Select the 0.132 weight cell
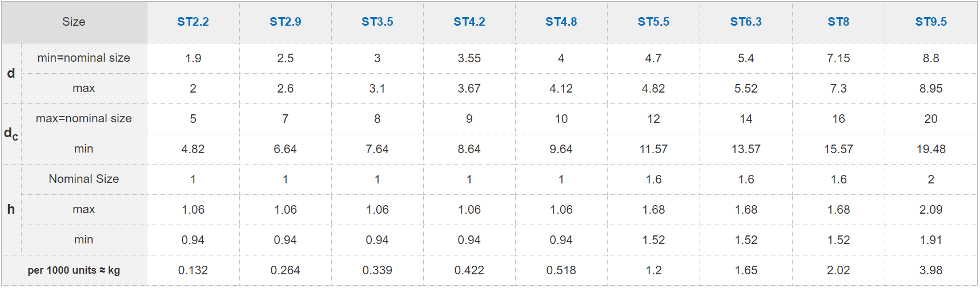 coord(193,270)
